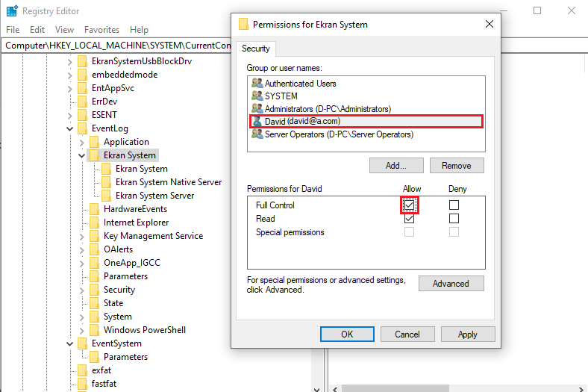Select the SYSTEM group icon

point(257,96)
